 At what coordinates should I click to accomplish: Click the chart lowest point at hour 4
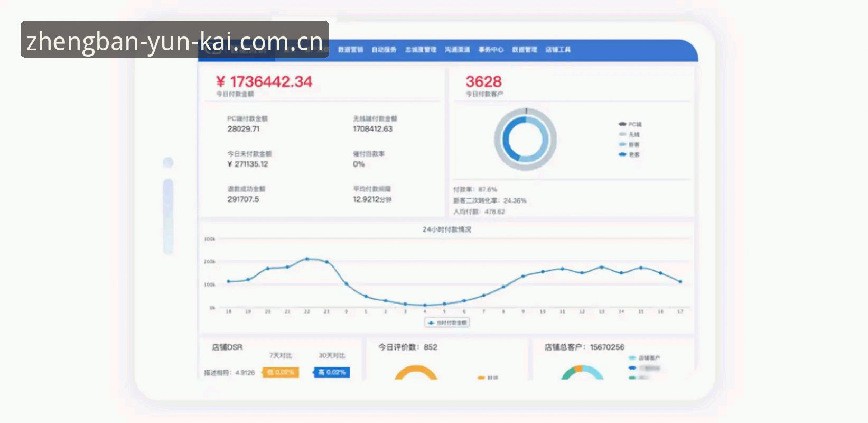coord(425,305)
